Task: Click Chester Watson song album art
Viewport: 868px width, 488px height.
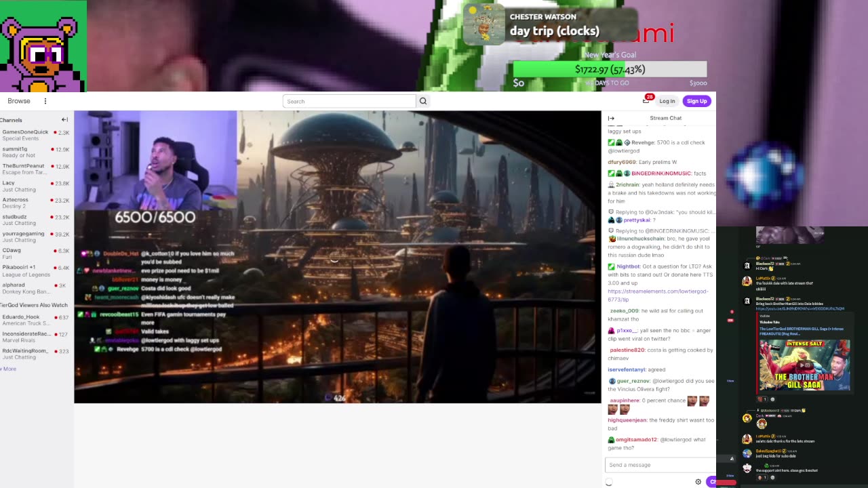Action: click(484, 24)
